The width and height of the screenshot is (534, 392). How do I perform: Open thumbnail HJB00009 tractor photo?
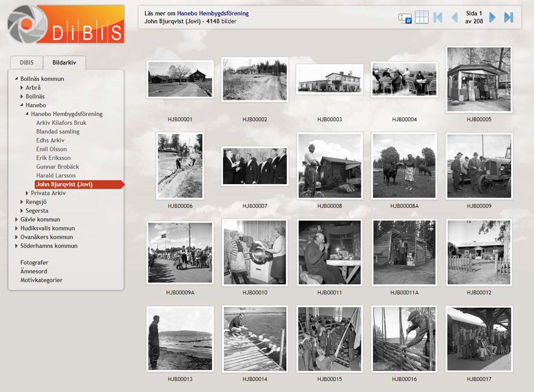coord(479,166)
